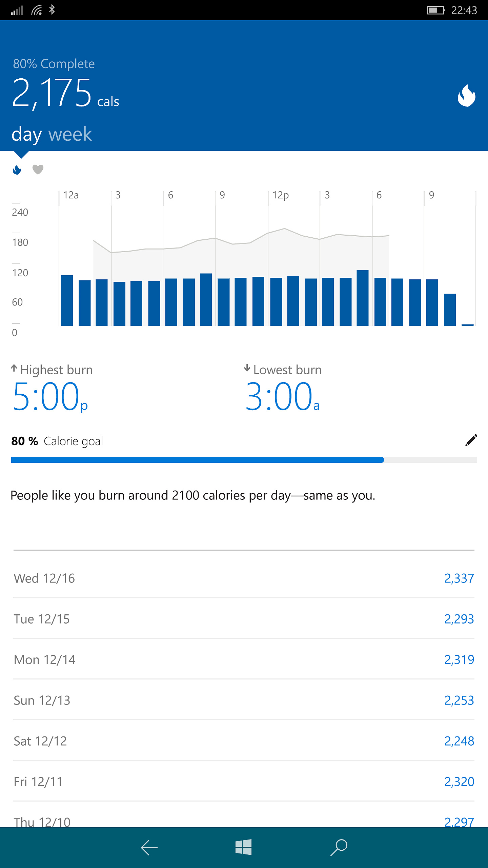Switch to the week tab
Viewport: 488px width, 868px height.
pos(70,134)
